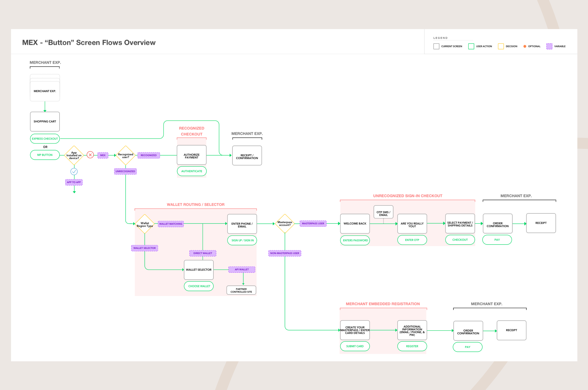Click the Authenticate action button
The image size is (588, 390).
pyautogui.click(x=192, y=171)
